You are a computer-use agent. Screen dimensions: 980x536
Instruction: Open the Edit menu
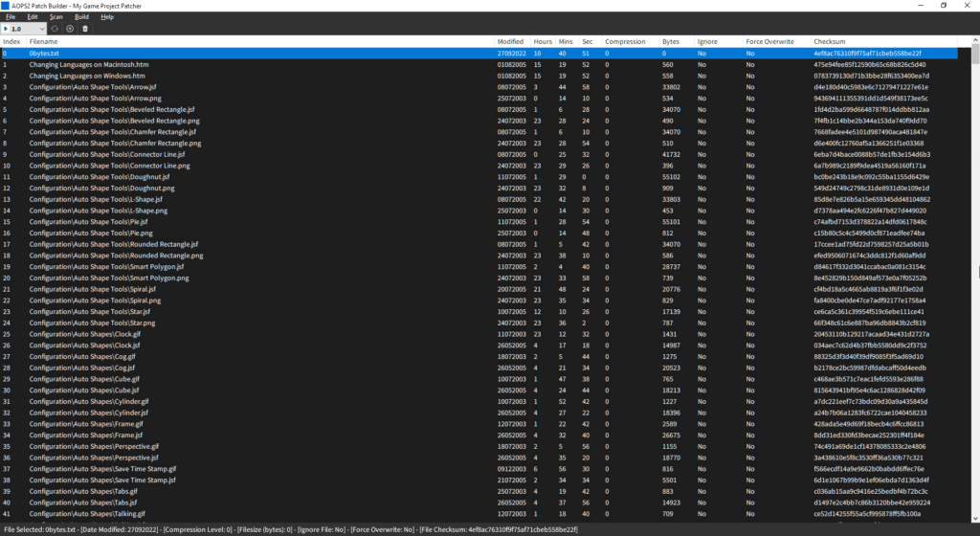[33, 17]
